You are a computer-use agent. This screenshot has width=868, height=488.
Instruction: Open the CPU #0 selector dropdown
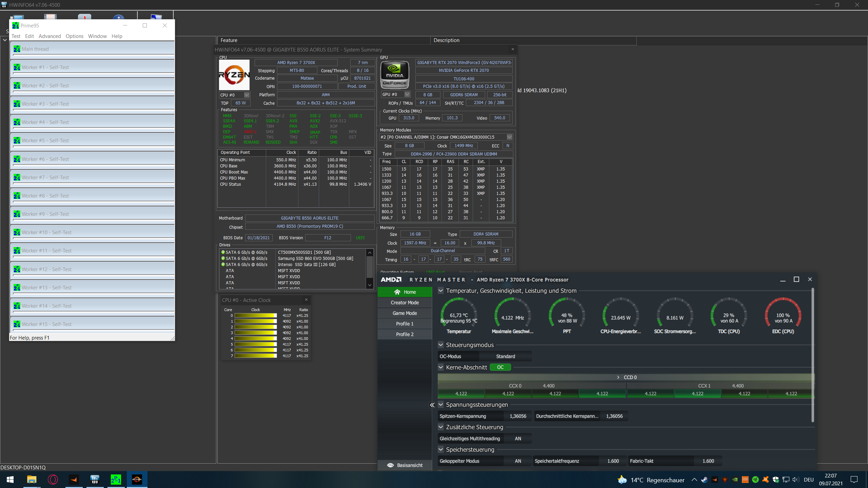pyautogui.click(x=247, y=95)
